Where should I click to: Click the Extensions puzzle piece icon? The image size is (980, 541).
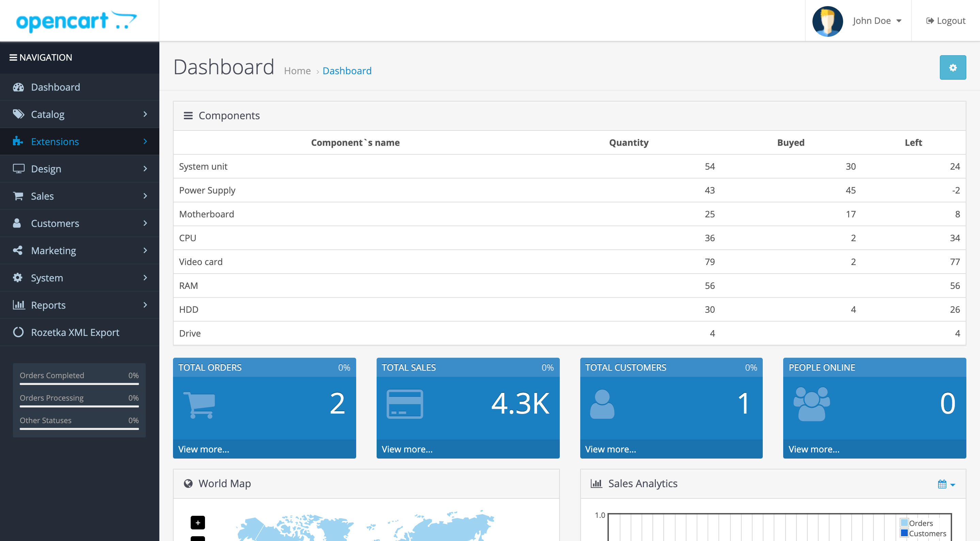coord(17,141)
